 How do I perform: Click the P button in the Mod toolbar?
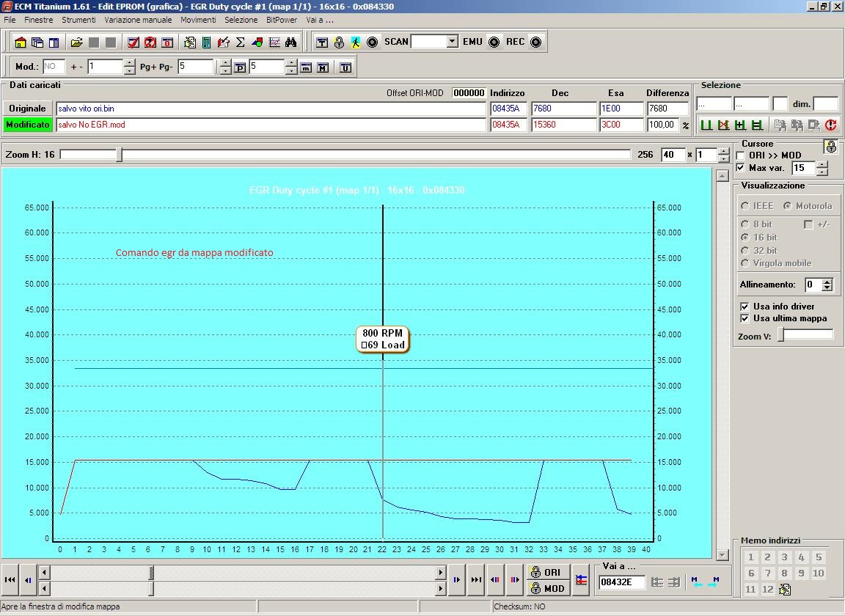point(240,67)
